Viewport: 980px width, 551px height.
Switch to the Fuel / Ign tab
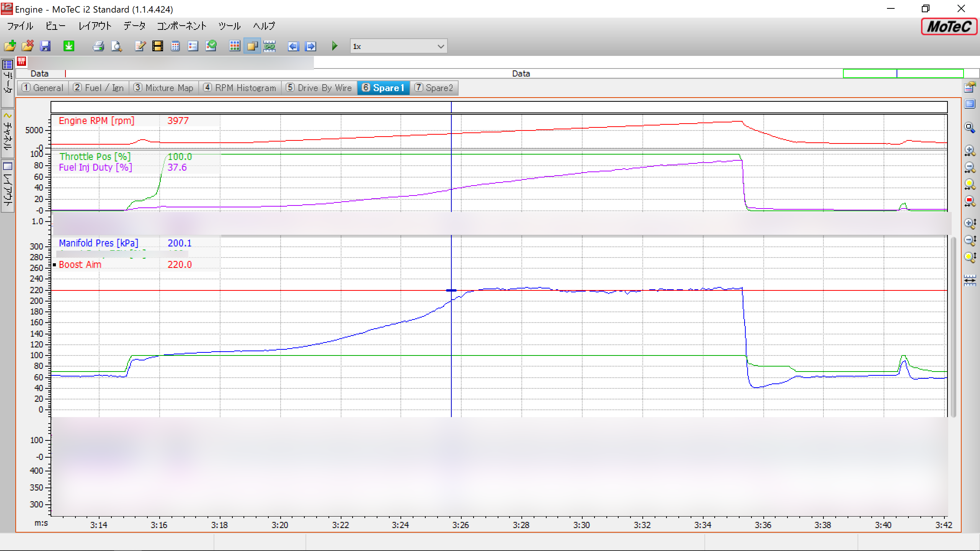click(99, 88)
